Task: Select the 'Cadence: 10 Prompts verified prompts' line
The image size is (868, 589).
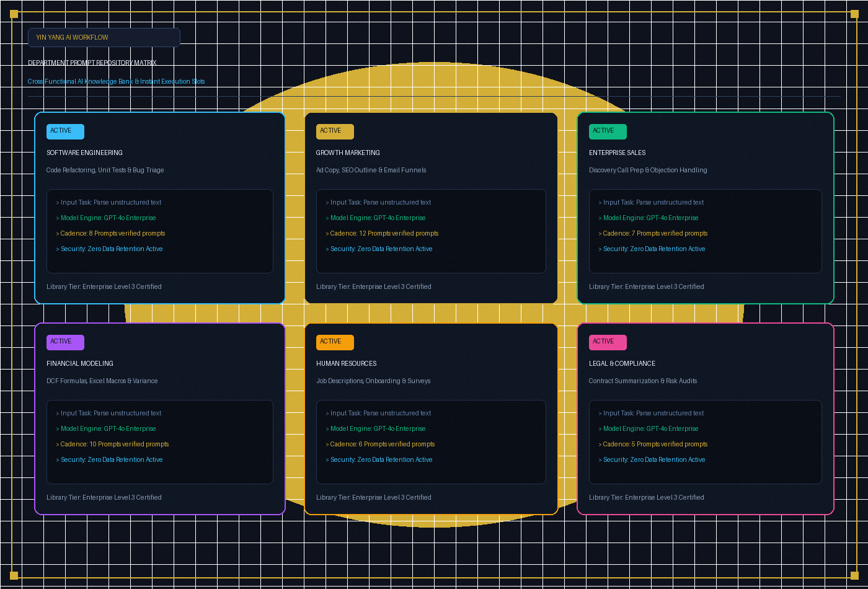Action: pos(112,445)
